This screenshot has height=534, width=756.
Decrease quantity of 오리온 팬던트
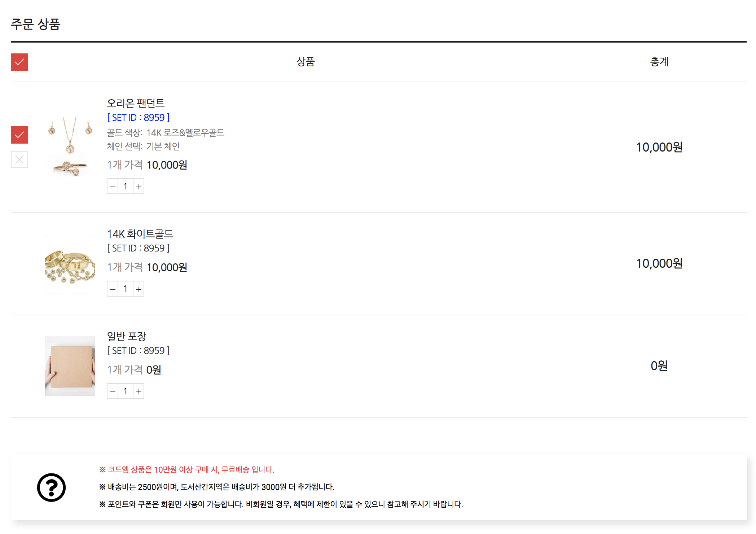pos(113,187)
